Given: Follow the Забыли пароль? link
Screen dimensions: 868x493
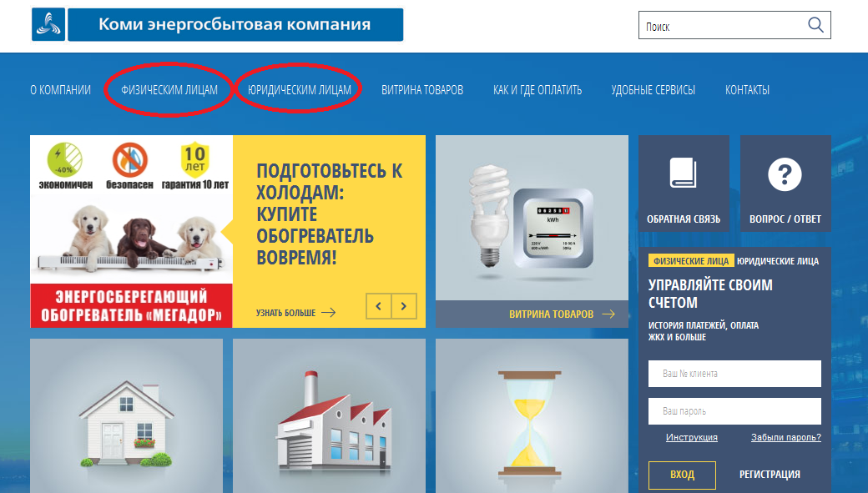Looking at the screenshot, I should [x=785, y=437].
